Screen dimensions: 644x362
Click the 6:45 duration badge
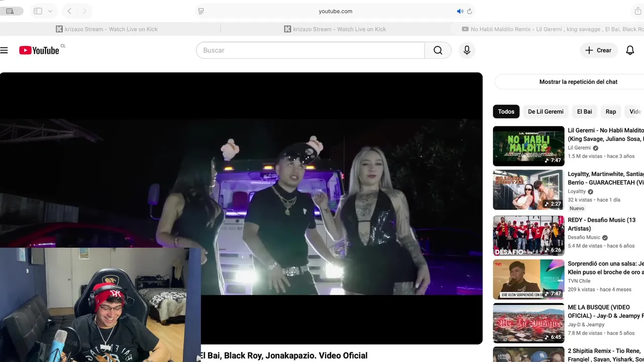tap(553, 337)
